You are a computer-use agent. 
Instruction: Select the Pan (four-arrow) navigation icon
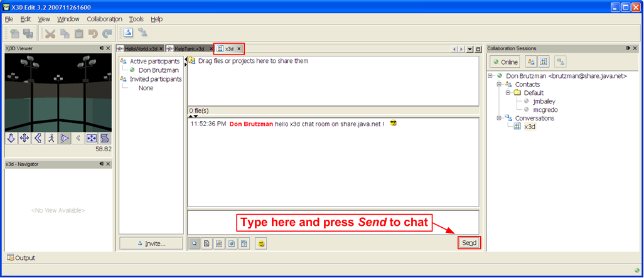pyautogui.click(x=24, y=138)
